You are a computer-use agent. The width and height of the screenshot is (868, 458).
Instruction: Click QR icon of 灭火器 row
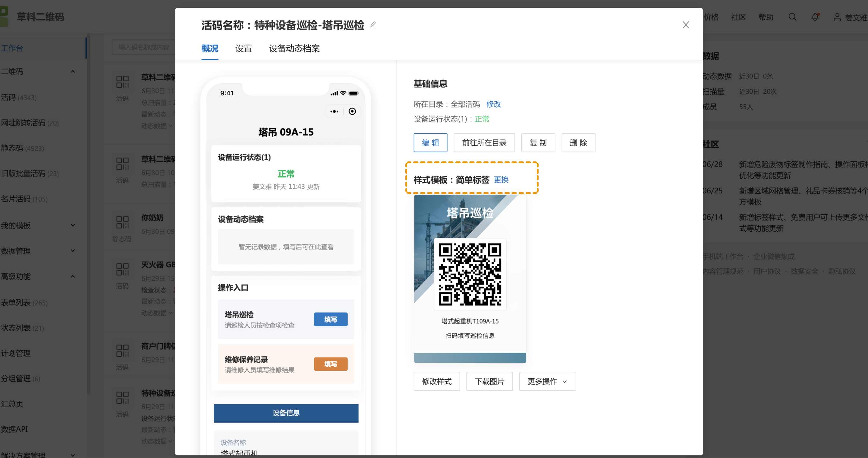point(122,269)
